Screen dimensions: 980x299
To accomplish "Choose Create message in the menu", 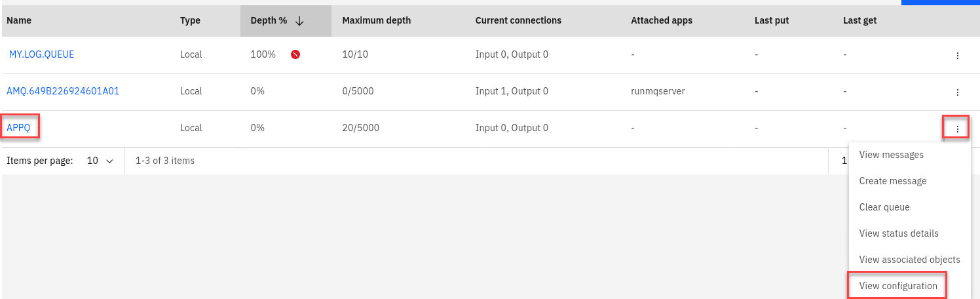I will coord(892,181).
